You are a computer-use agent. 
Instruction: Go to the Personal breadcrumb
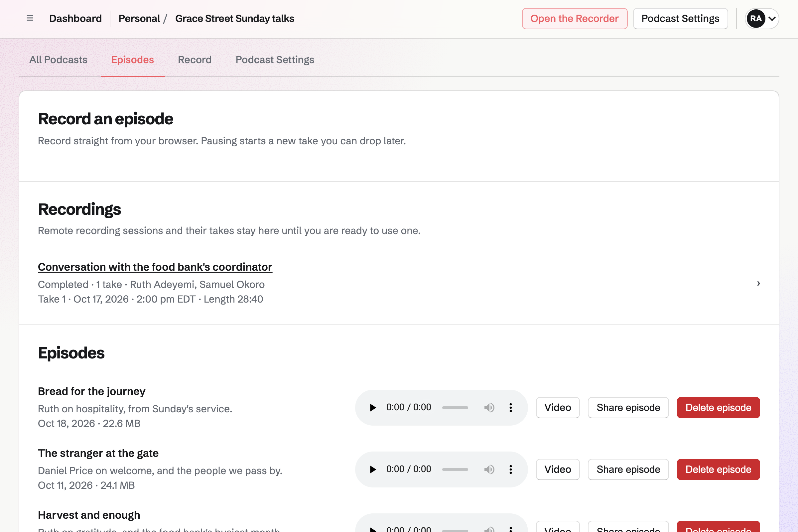point(139,18)
